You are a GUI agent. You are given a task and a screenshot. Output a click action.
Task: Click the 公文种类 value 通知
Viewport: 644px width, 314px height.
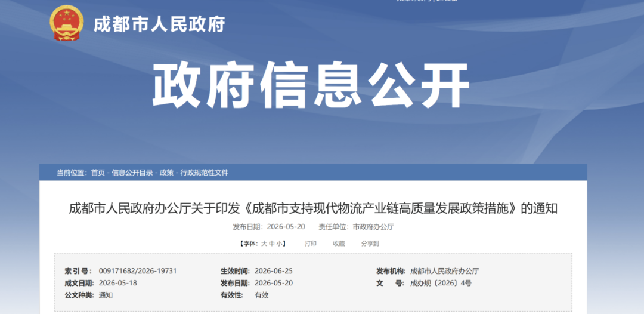click(106, 295)
